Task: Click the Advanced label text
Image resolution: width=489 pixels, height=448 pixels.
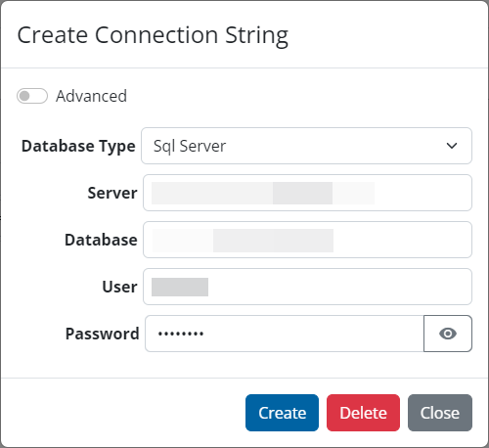Action: [x=91, y=96]
